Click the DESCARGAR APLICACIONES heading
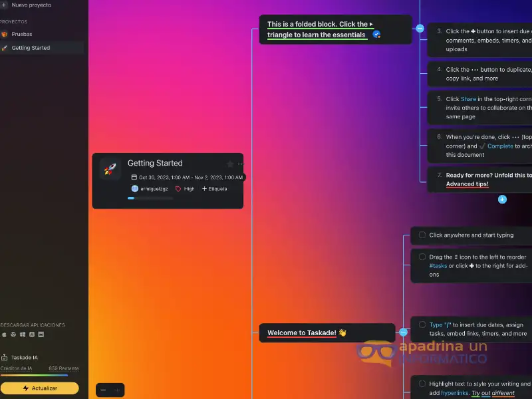532x399 pixels. coord(33,325)
